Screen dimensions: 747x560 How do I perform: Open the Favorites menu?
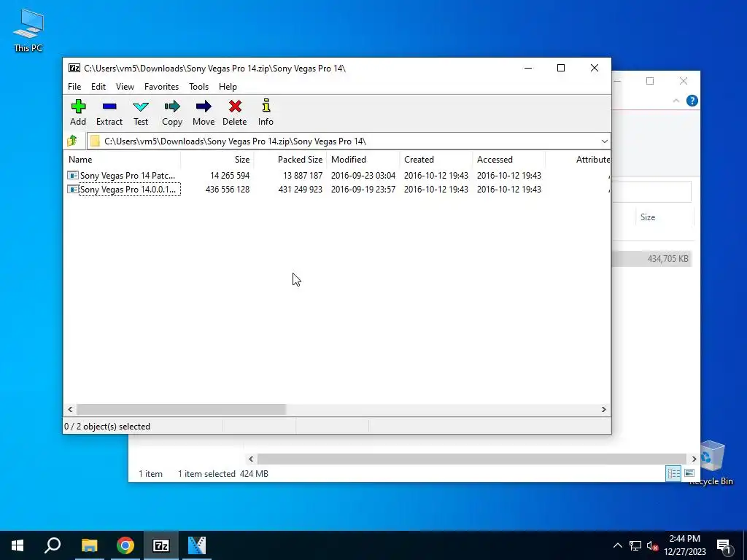[161, 87]
